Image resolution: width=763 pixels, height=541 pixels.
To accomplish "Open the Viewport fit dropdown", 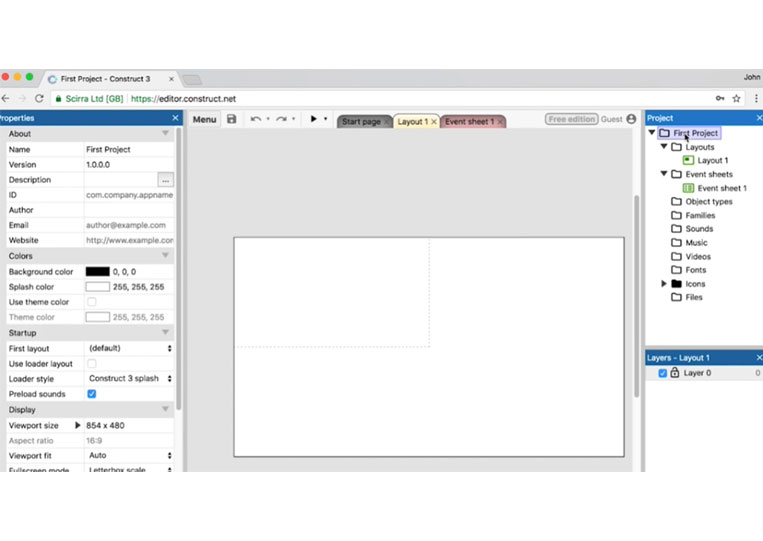I will [129, 455].
